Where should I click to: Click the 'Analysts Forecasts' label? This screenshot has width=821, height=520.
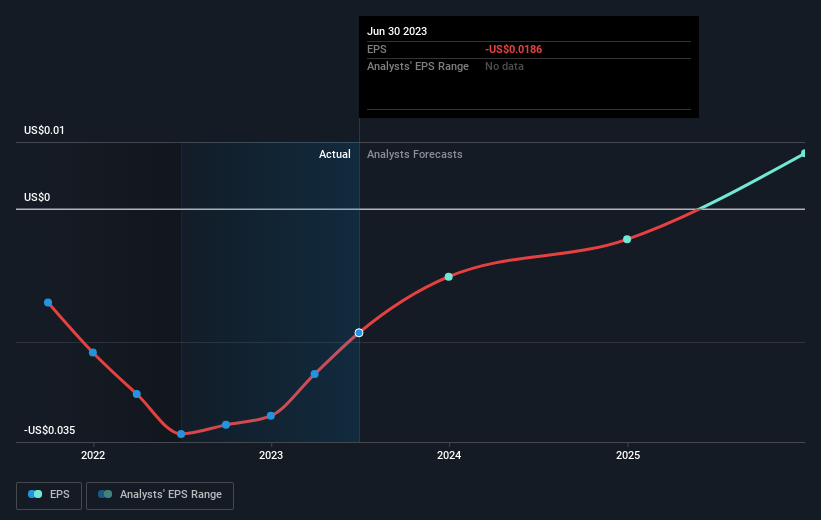(x=415, y=154)
